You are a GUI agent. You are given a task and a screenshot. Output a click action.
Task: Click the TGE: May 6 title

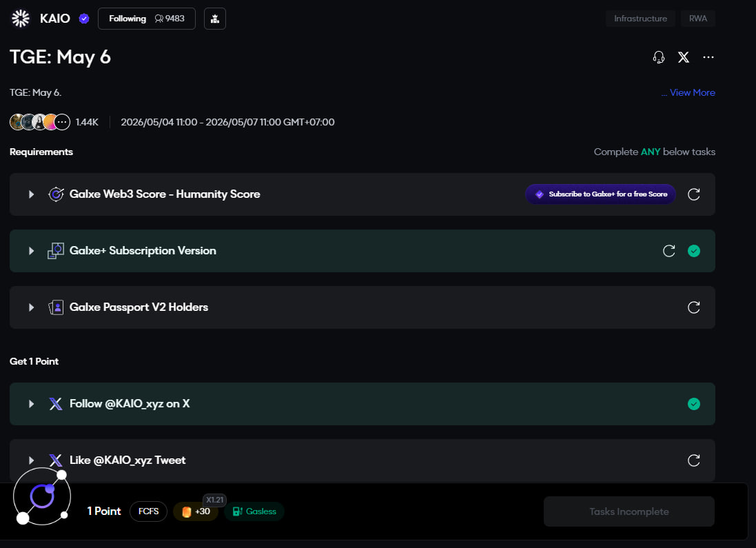click(60, 57)
